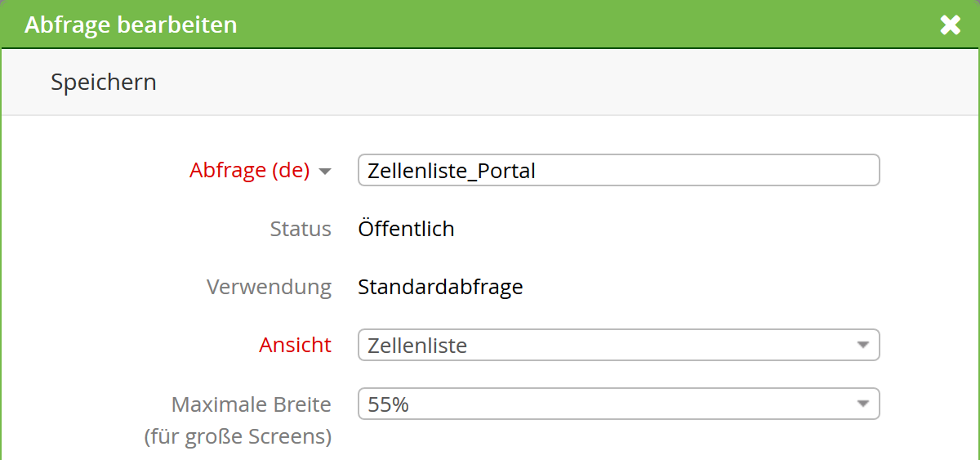
Task: Click the Verwendung field label
Action: coord(269,287)
